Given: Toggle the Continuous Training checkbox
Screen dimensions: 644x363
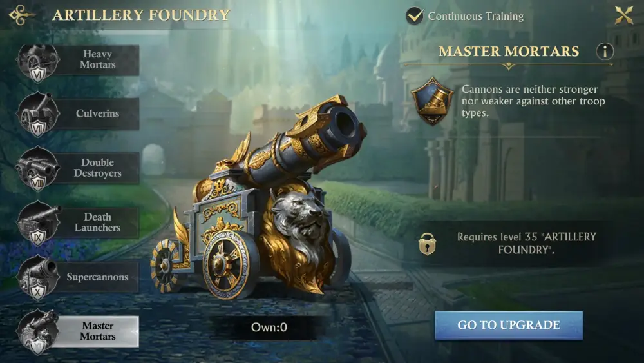Looking at the screenshot, I should pyautogui.click(x=415, y=16).
